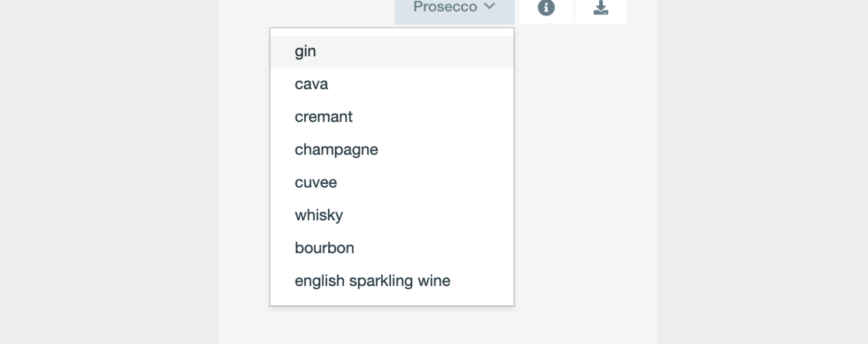The image size is (868, 344).
Task: Switch the selection to champagne
Action: pyautogui.click(x=336, y=150)
